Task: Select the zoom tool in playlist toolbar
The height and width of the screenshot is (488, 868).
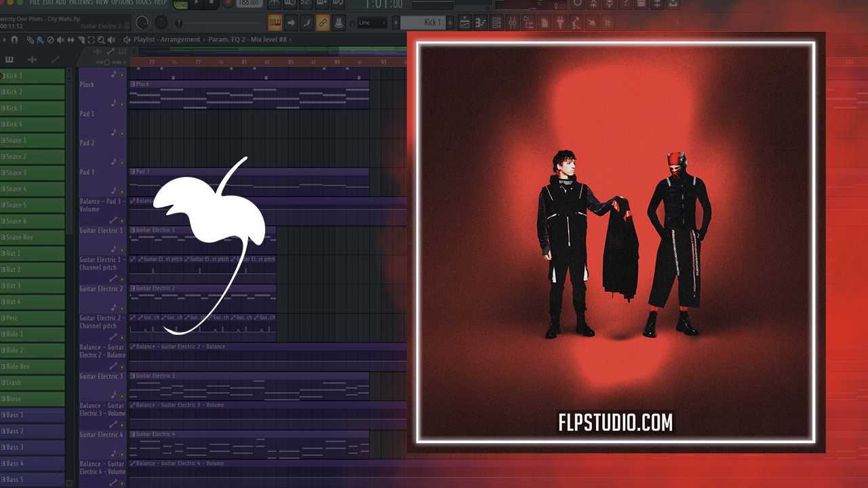Action: tap(100, 40)
